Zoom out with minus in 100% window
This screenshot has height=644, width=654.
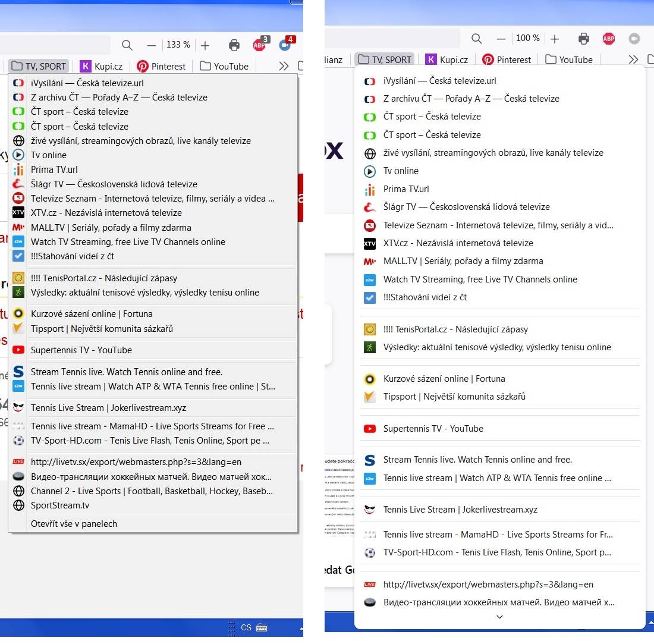(501, 39)
